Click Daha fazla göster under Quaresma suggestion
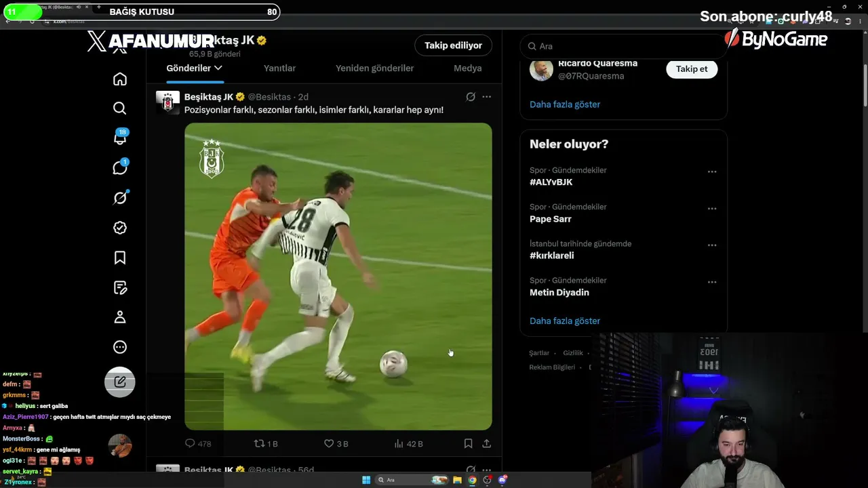This screenshot has width=868, height=488. (565, 104)
